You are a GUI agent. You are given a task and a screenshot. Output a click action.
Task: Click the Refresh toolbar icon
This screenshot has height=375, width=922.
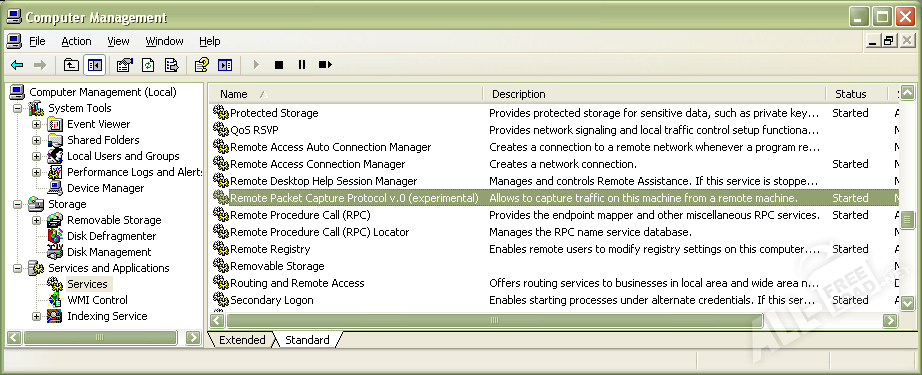148,65
